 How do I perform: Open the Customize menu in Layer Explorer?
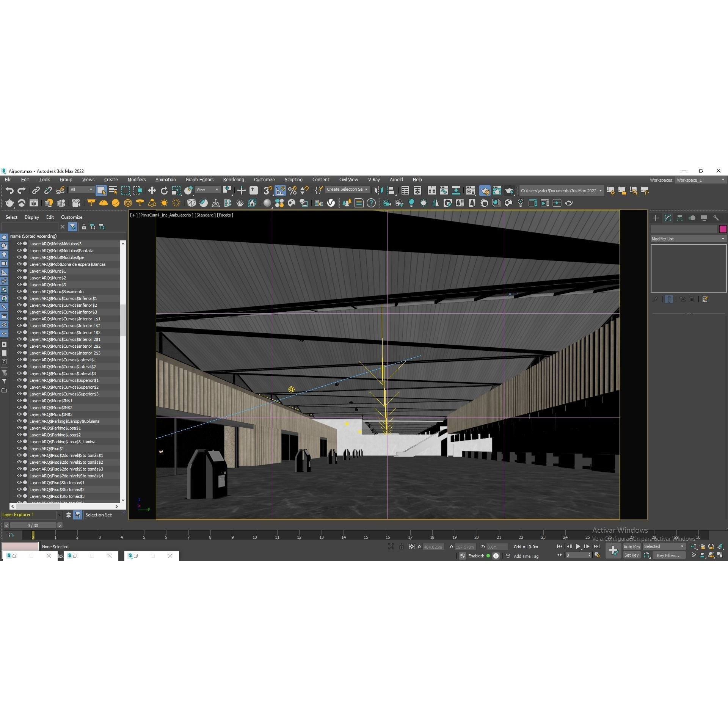(x=72, y=217)
